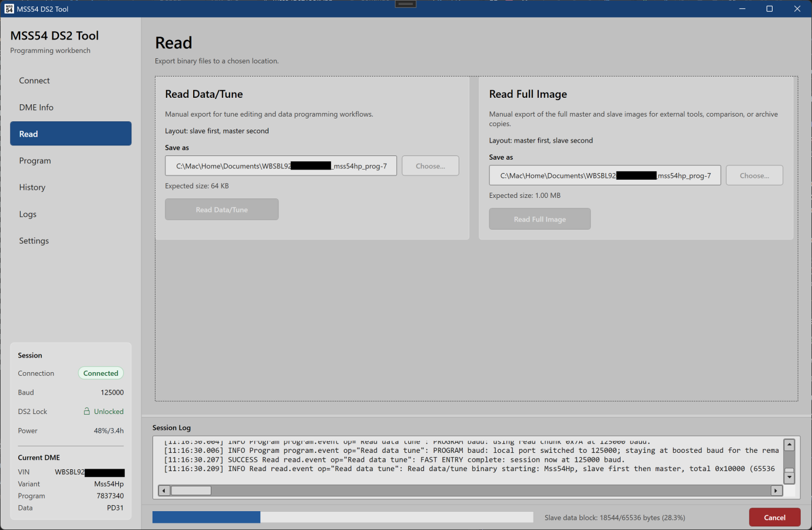Click the Read Full Image button
The image size is (812, 530).
(539, 219)
